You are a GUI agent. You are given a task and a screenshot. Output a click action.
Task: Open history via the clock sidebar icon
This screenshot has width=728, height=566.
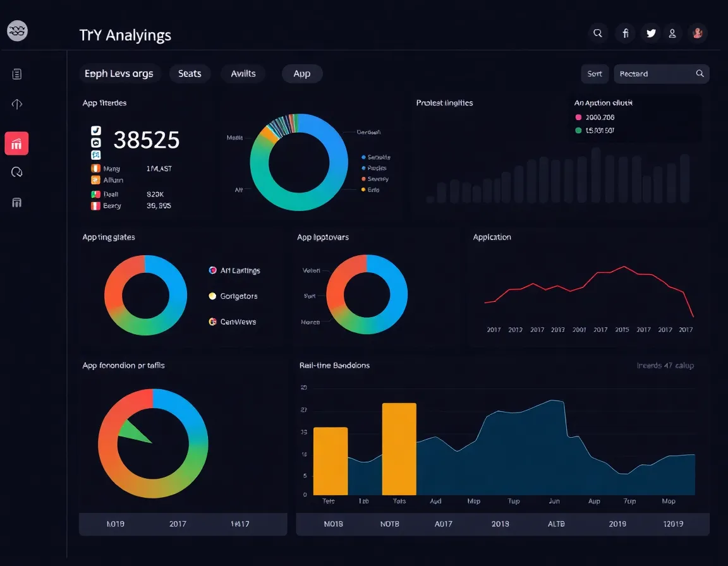pos(16,171)
